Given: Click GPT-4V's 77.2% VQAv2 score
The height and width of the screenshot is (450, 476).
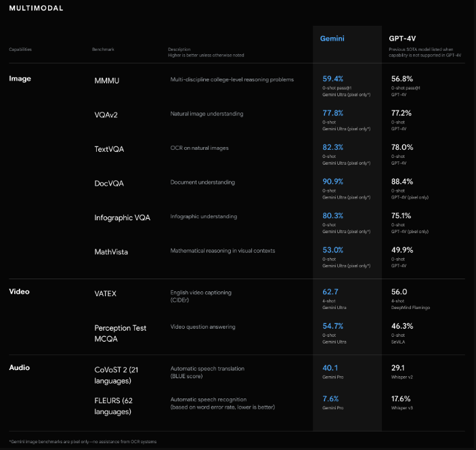Looking at the screenshot, I should pos(402,113).
